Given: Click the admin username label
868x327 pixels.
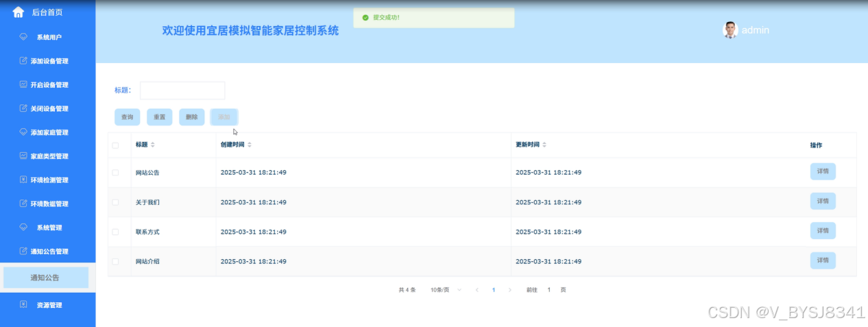Looking at the screenshot, I should tap(756, 30).
